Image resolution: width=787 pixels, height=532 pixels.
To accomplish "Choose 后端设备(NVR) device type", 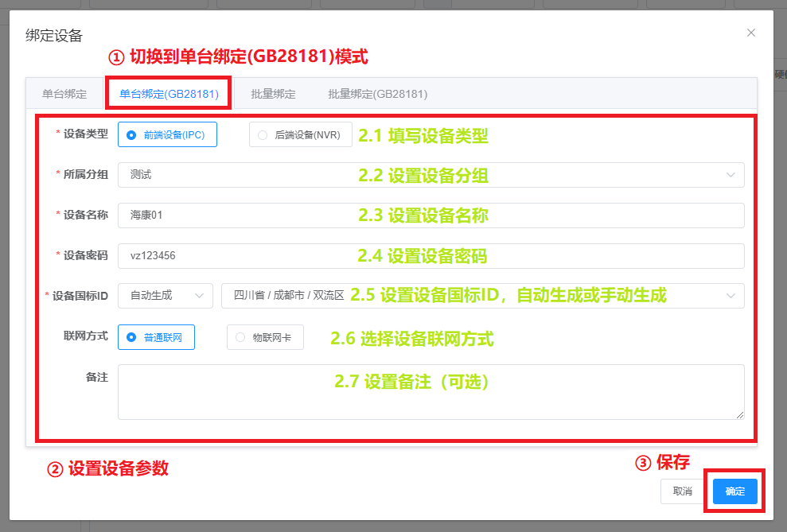I will (x=300, y=134).
